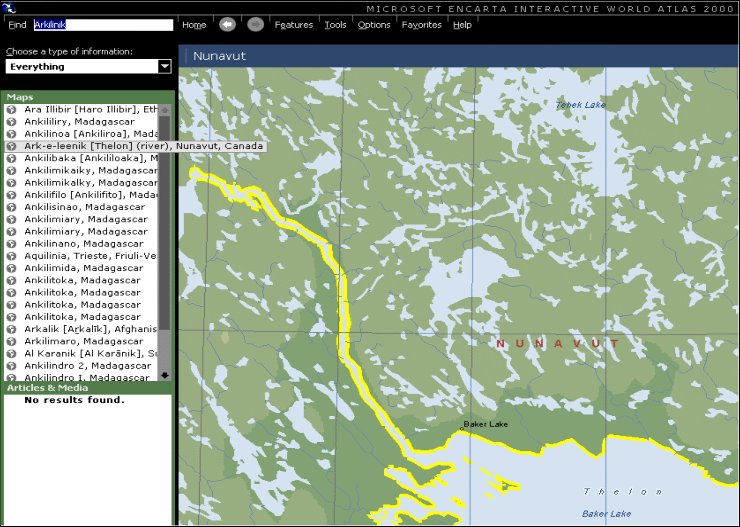Image resolution: width=740 pixels, height=527 pixels.
Task: Click globe icon next to Ankilimida, Madagascar
Action: pyautogui.click(x=12, y=268)
